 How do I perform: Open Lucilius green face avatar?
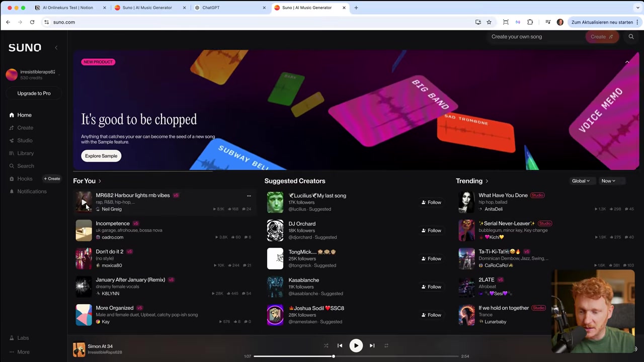tap(275, 202)
